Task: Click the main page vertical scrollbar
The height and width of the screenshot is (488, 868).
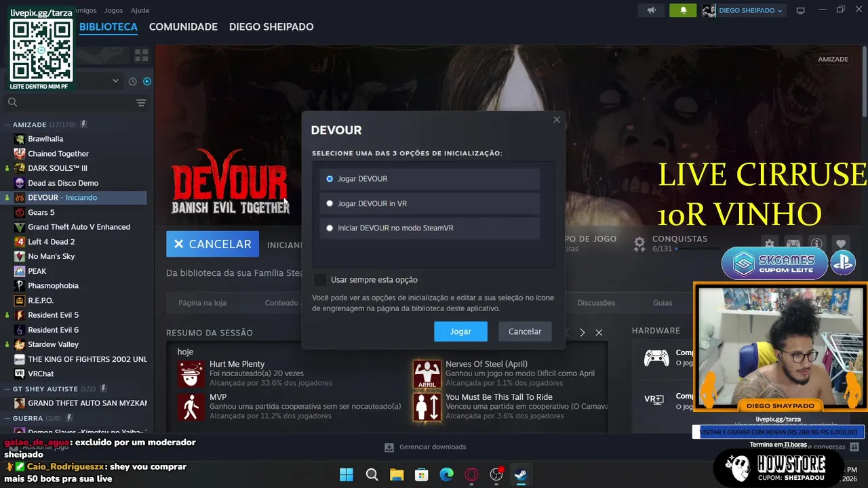Action: [865, 81]
